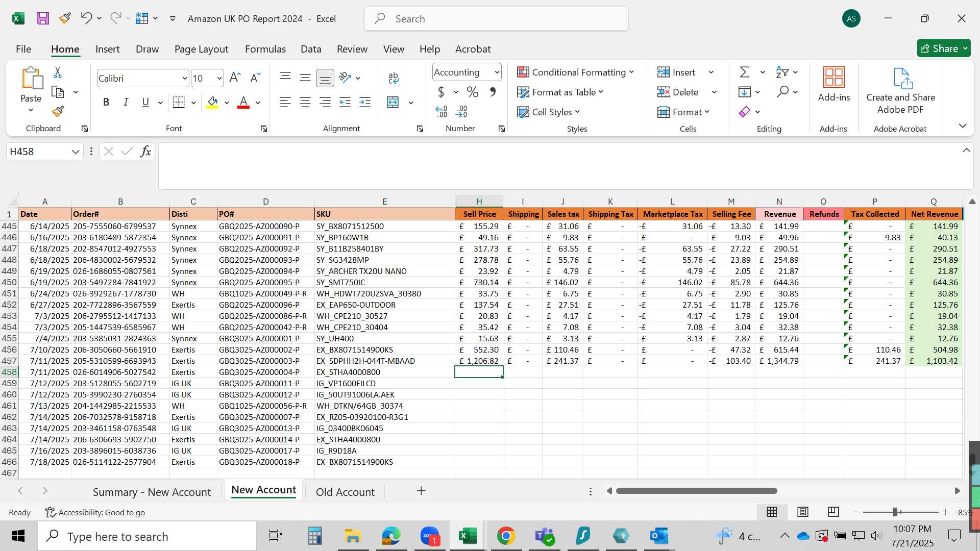Toggle Middle Align vertical alignment
The width and height of the screenshot is (980, 551).
click(x=305, y=78)
